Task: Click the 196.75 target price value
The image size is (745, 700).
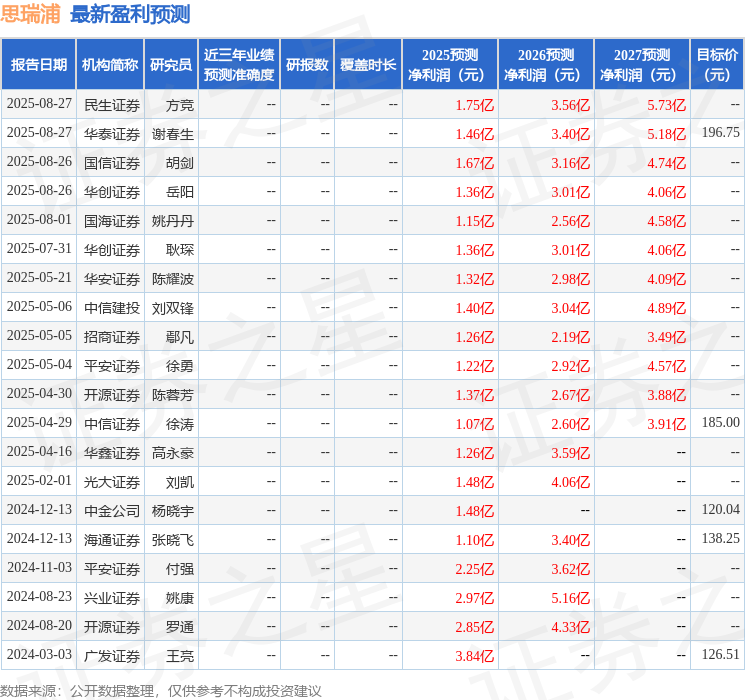Action: click(721, 133)
